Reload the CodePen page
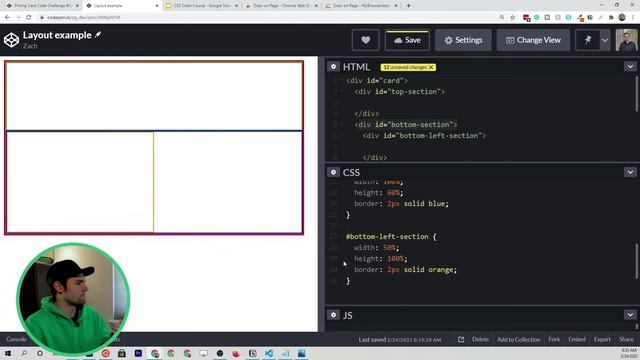The height and width of the screenshot is (360, 640). [29, 18]
